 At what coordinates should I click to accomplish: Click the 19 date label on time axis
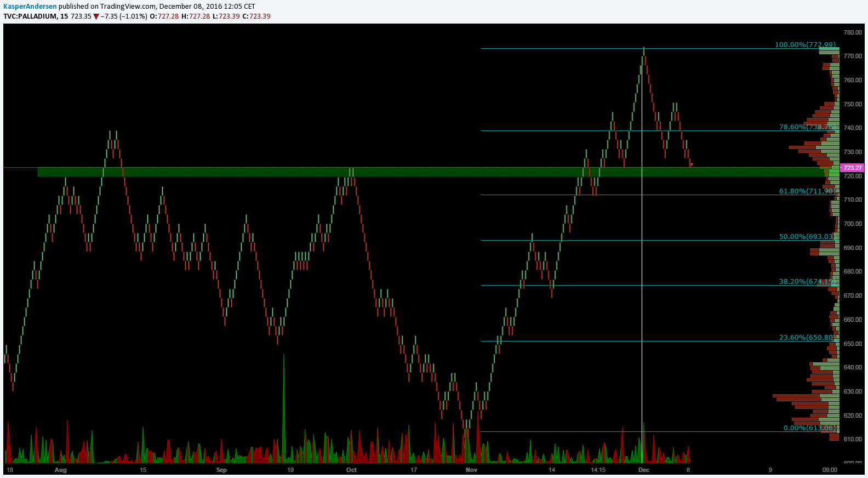pyautogui.click(x=290, y=470)
